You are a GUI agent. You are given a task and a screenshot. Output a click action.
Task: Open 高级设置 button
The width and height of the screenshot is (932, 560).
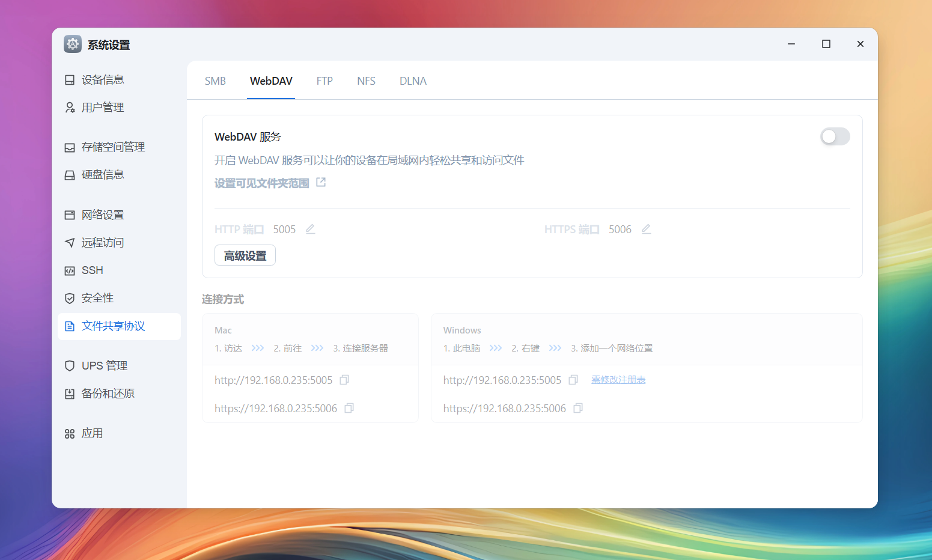coord(245,255)
